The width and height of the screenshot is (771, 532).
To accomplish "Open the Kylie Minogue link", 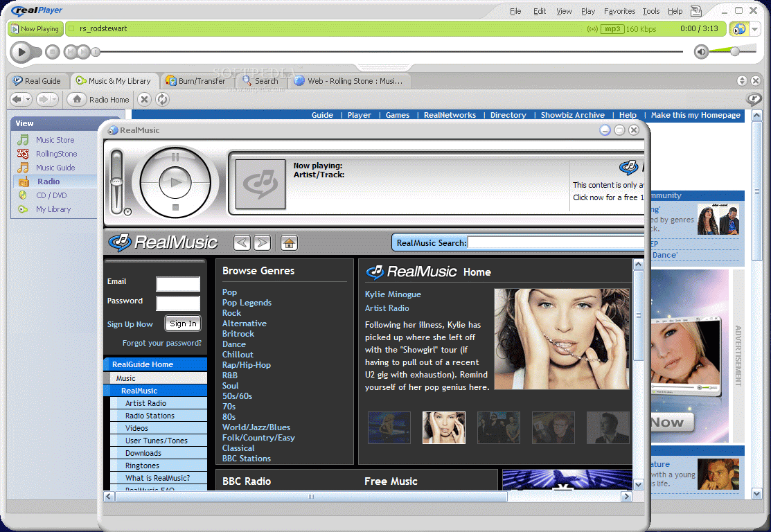I will click(393, 294).
